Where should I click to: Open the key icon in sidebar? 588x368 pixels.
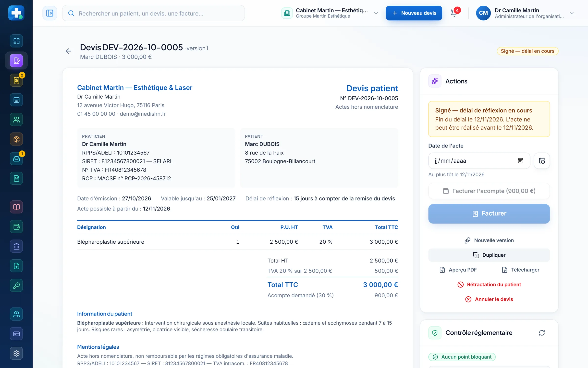[x=16, y=286]
